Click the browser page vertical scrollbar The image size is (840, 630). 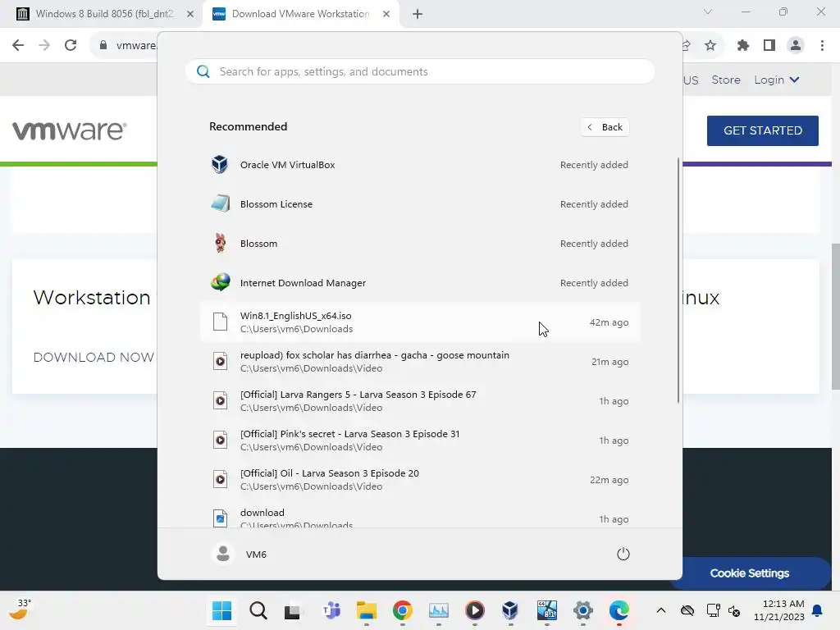pyautogui.click(x=835, y=316)
